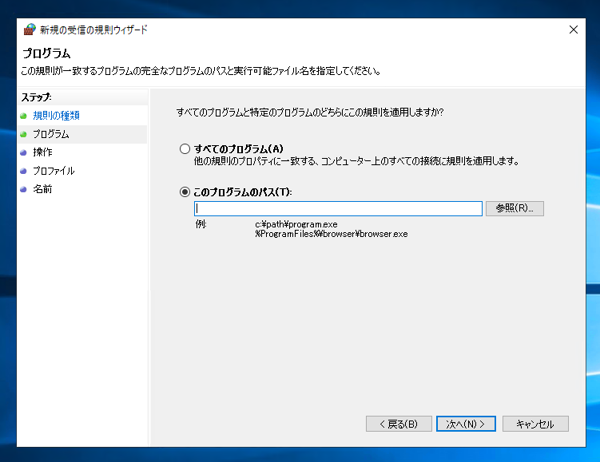Viewport: 600px width, 462px height.
Task: Select the 操作 step in sidebar
Action: [42, 152]
